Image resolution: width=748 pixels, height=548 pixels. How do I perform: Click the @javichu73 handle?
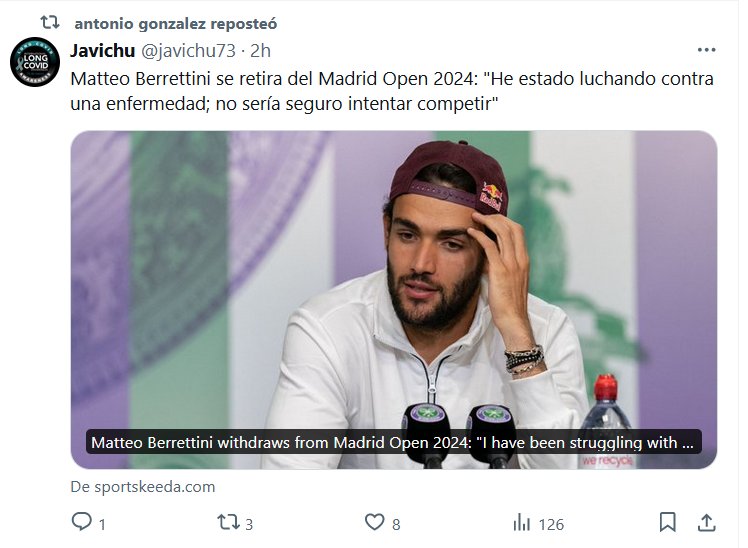coord(190,50)
